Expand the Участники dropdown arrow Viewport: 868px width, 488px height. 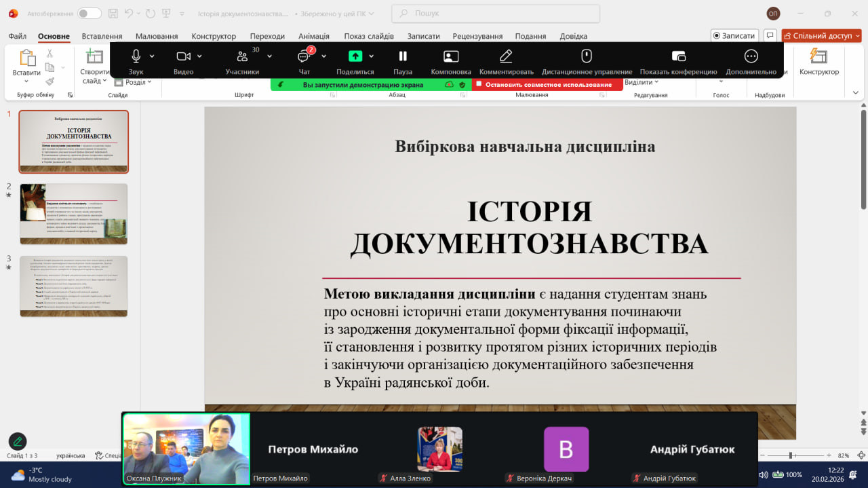click(x=269, y=56)
